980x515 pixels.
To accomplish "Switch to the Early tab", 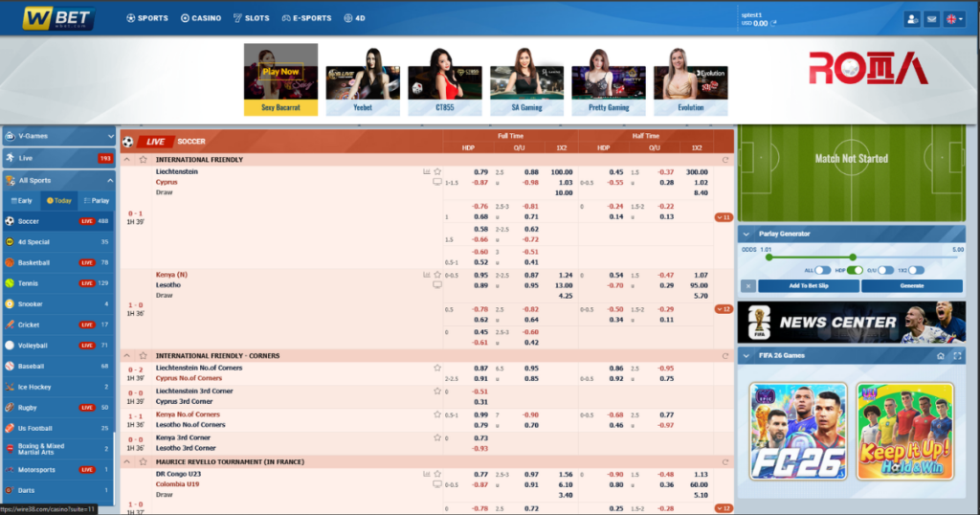I will coord(22,201).
